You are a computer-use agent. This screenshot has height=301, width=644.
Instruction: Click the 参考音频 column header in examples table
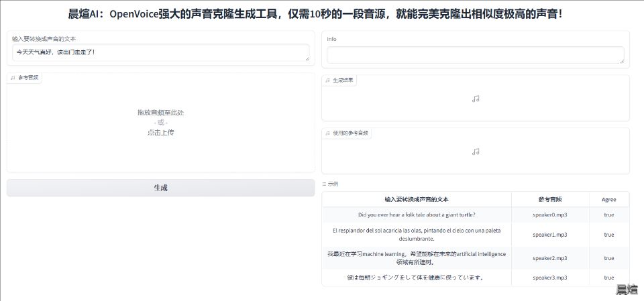549,200
